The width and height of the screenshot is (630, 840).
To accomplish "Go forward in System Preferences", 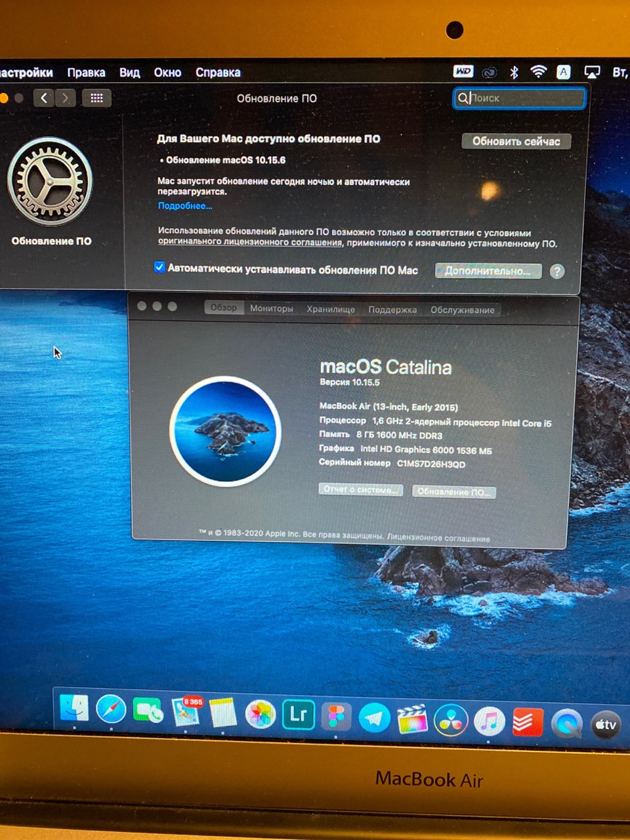I will click(65, 98).
